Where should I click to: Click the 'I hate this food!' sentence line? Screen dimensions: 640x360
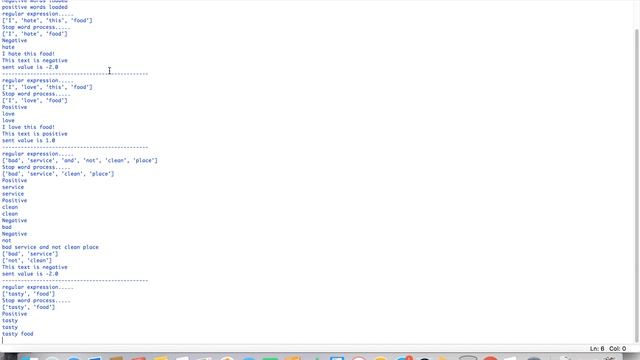click(x=28, y=54)
